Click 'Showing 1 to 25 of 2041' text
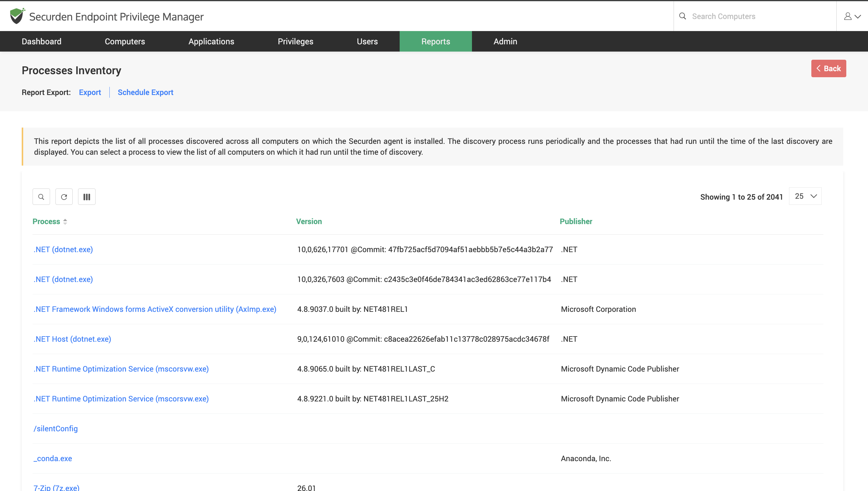 (x=741, y=197)
